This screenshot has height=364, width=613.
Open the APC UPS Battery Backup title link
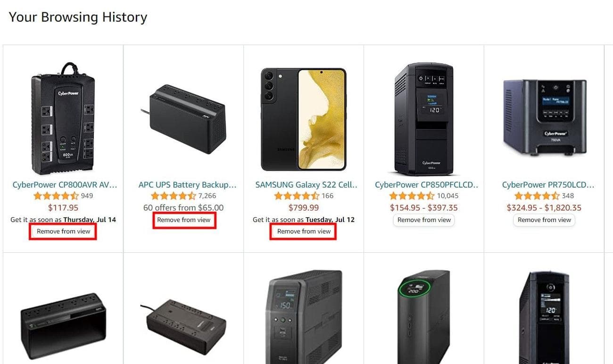click(187, 185)
